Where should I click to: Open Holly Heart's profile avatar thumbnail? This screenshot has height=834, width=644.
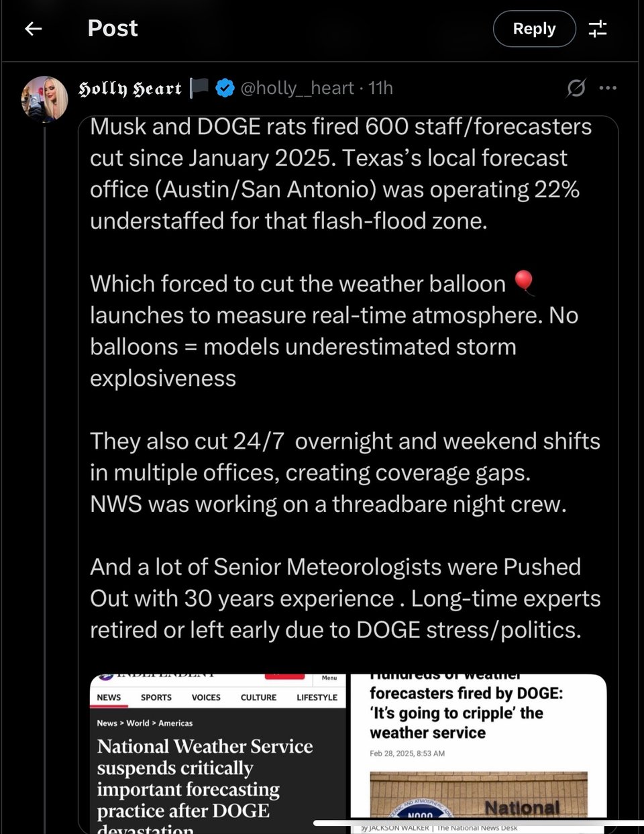click(44, 98)
